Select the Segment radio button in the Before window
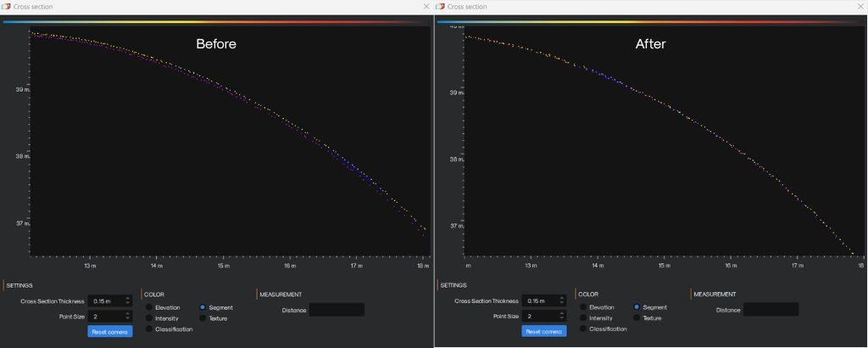 (203, 307)
